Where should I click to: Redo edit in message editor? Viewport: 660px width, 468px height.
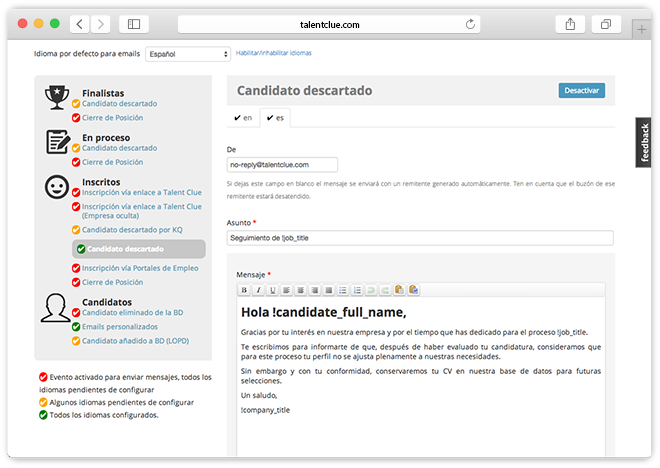point(385,290)
